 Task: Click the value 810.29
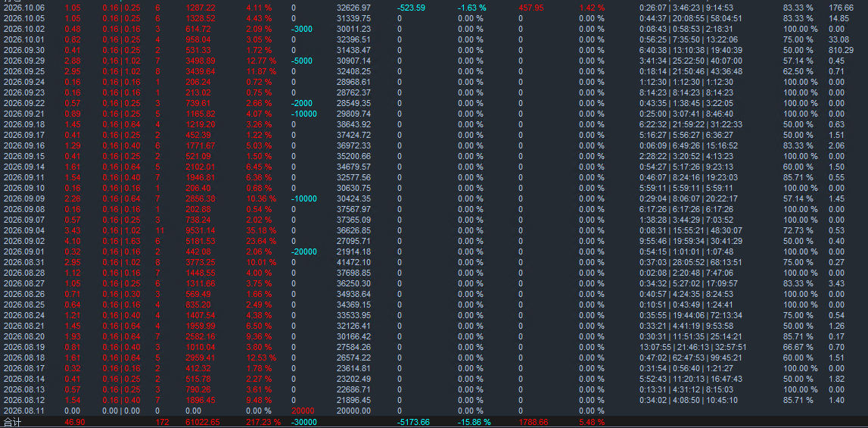click(841, 50)
